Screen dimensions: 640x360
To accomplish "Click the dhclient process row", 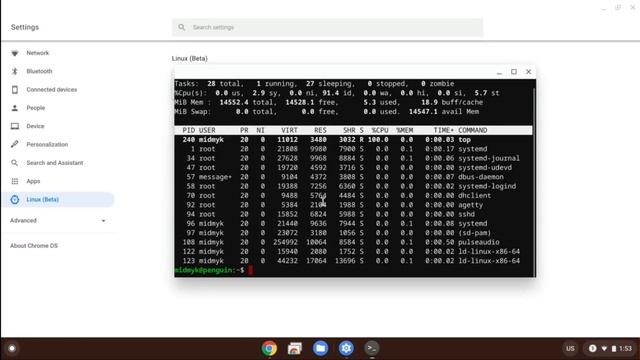I will click(353, 196).
